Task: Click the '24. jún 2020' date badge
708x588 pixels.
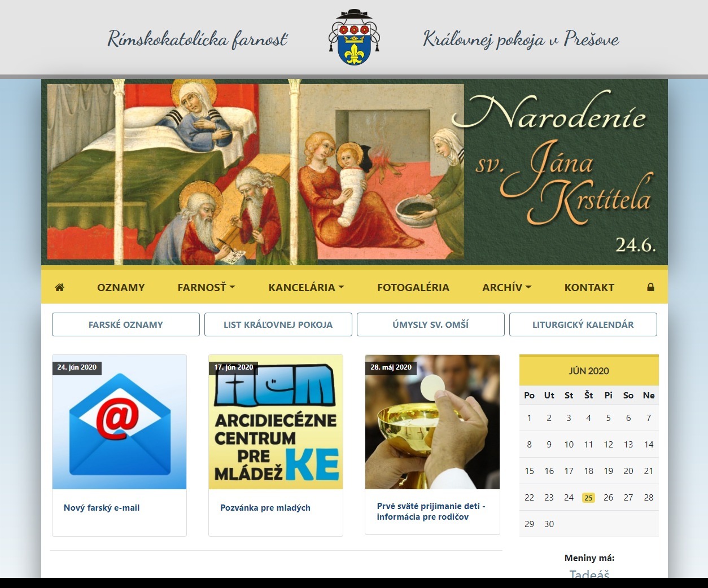Action: coord(77,367)
